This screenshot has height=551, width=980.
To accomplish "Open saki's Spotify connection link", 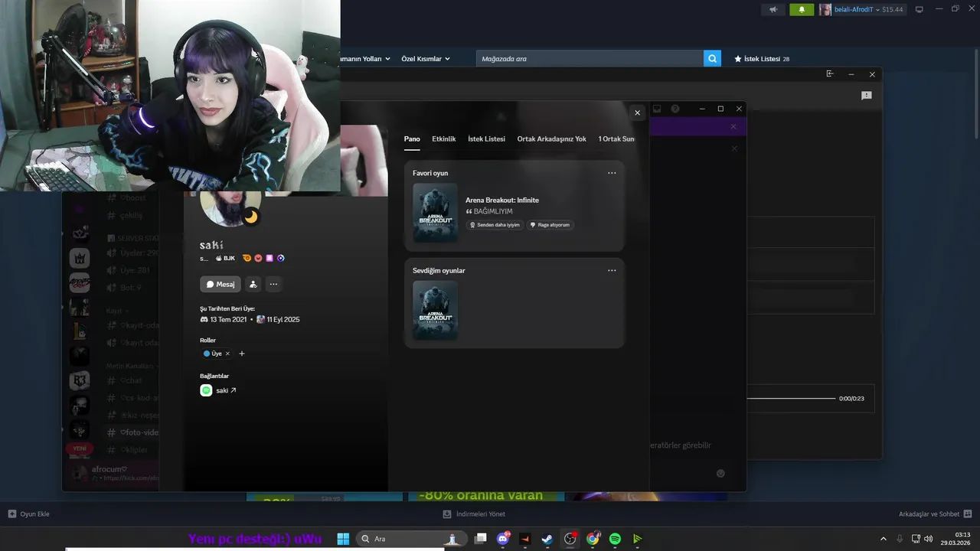I will pyautogui.click(x=226, y=390).
